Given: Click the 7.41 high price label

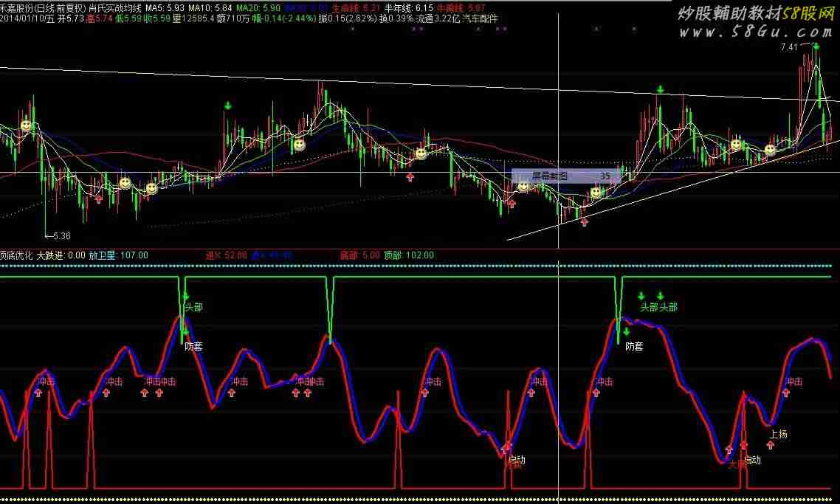Looking at the screenshot, I should (x=789, y=47).
